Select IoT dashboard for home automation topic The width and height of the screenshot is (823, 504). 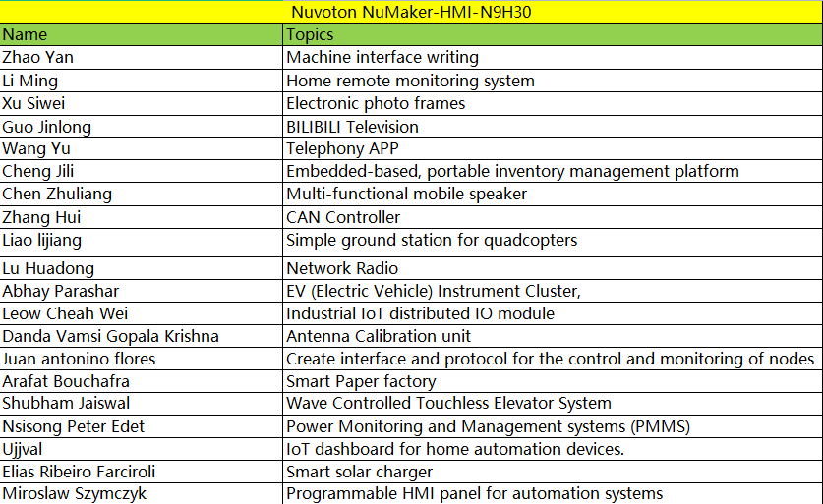coord(553,449)
